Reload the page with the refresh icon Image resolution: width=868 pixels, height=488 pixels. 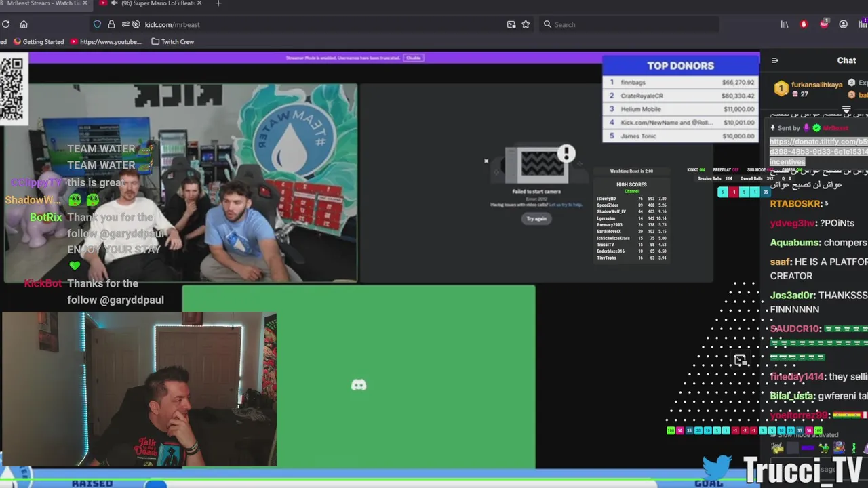click(5, 24)
